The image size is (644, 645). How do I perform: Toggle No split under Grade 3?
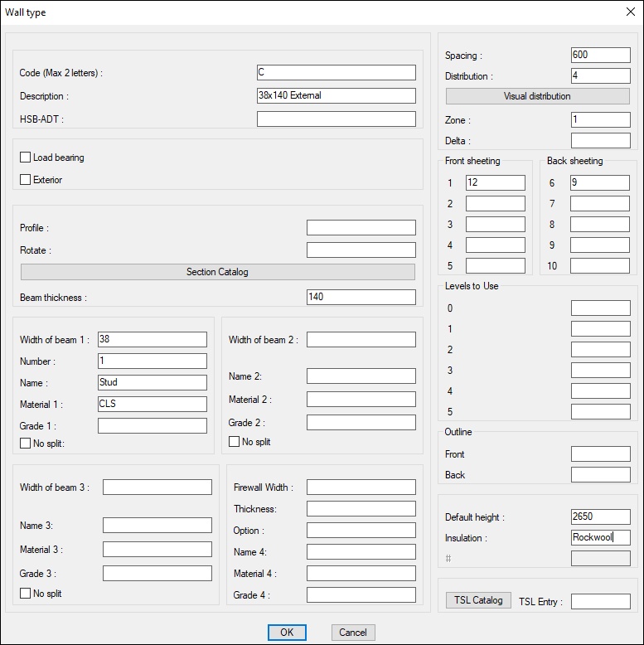point(25,593)
